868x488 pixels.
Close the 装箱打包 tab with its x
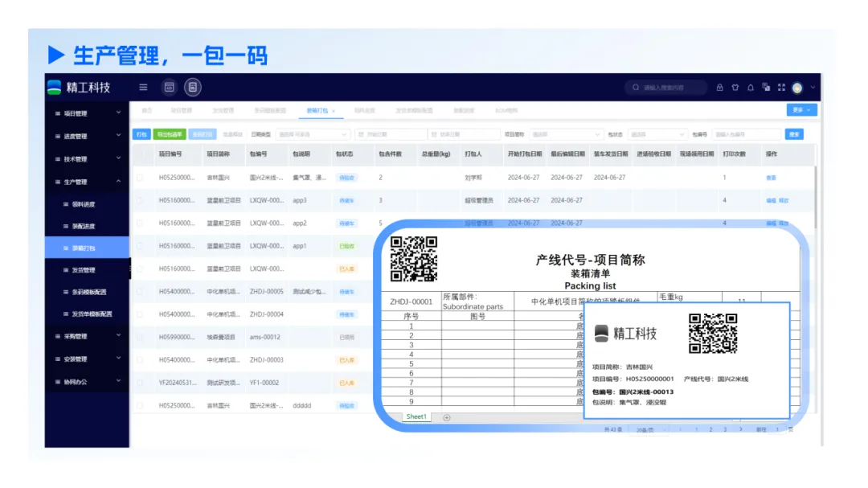pyautogui.click(x=334, y=111)
